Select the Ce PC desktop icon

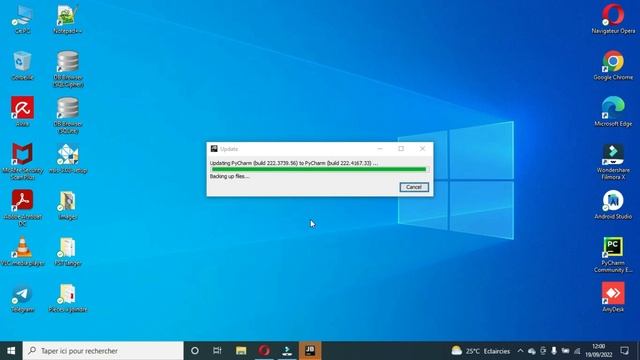tap(22, 19)
